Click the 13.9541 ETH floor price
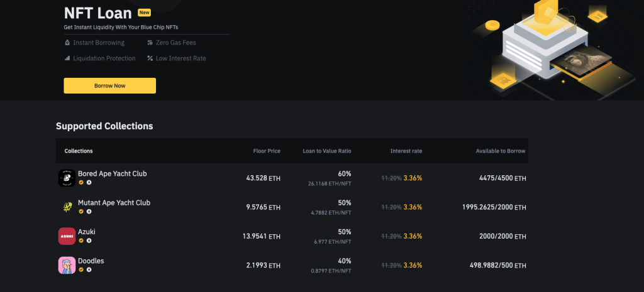This screenshot has width=644, height=292. (261, 237)
